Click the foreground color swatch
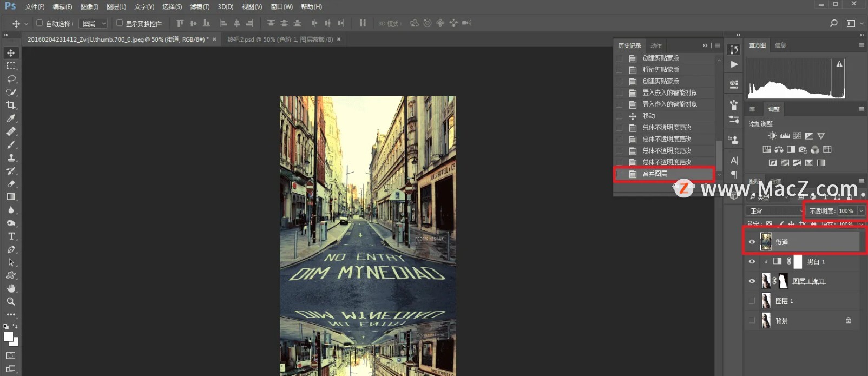Image resolution: width=868 pixels, height=376 pixels. coord(8,337)
